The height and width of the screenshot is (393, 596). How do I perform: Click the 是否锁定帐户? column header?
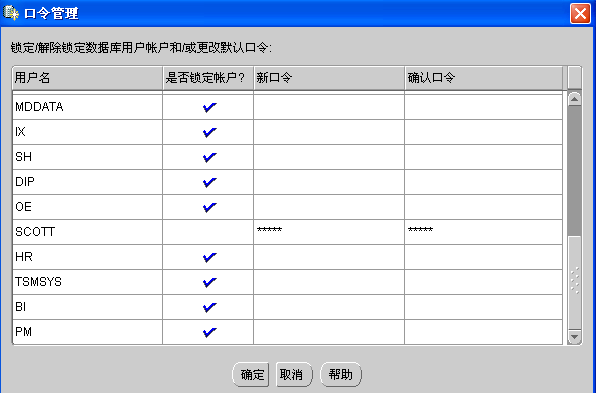click(x=208, y=78)
